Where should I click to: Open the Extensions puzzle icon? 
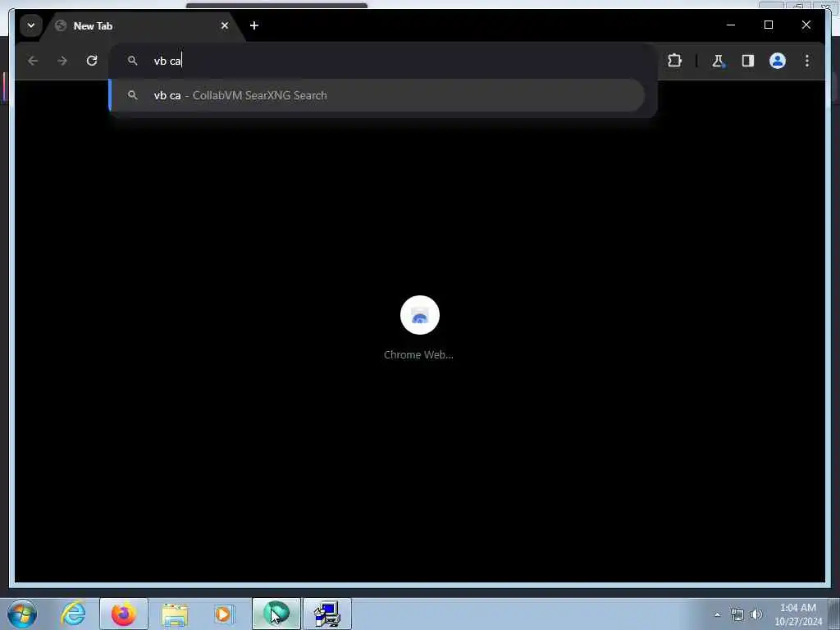coord(674,61)
